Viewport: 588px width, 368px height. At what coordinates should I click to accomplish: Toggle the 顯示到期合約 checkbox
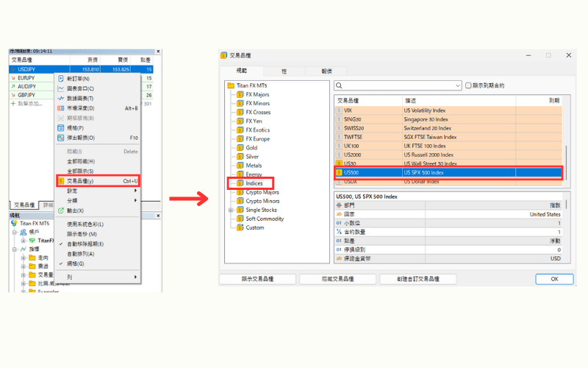(x=468, y=85)
